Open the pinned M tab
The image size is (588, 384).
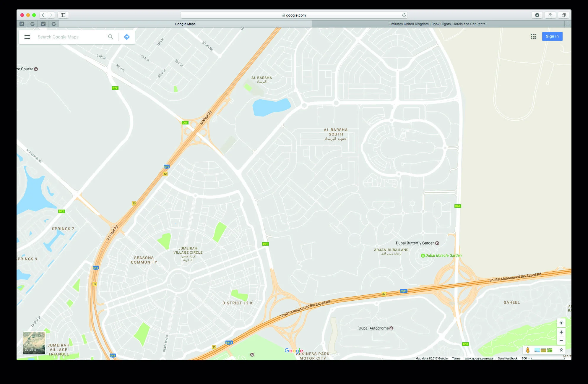22,24
